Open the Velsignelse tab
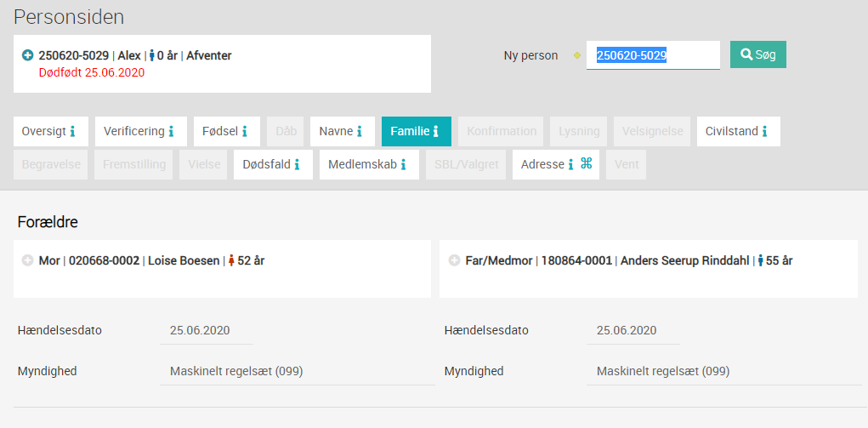This screenshot has height=428, width=868. [652, 131]
